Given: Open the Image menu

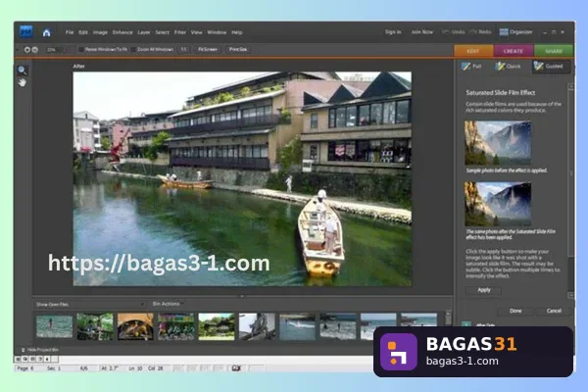Looking at the screenshot, I should point(100,32).
